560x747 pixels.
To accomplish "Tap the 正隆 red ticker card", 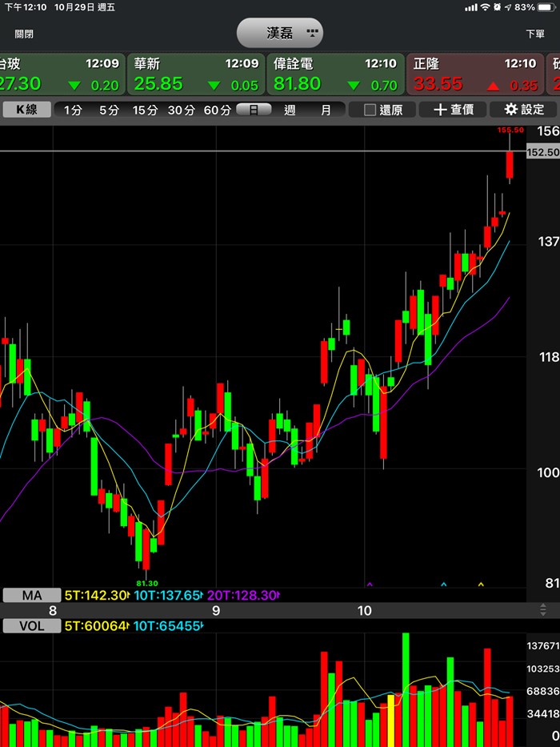I will tap(474, 74).
